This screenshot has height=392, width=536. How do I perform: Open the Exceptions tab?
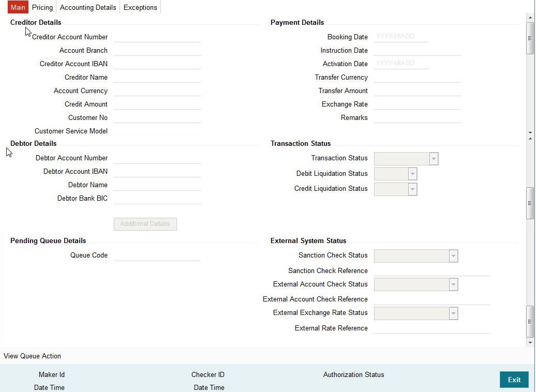click(x=140, y=7)
